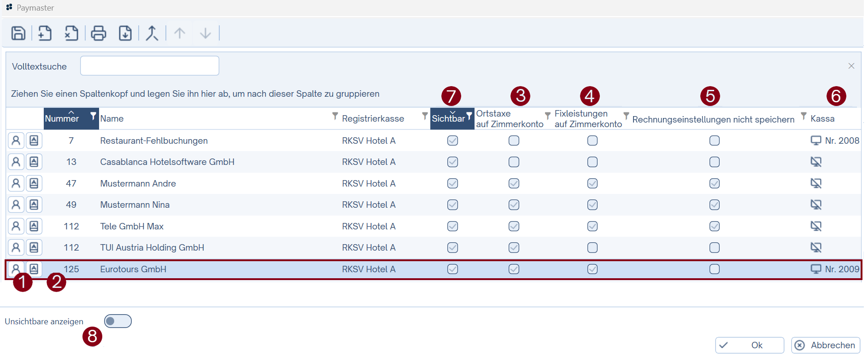Viewport: 868px width, 357px height.
Task: Click the merge arrows toolbar icon
Action: (152, 33)
